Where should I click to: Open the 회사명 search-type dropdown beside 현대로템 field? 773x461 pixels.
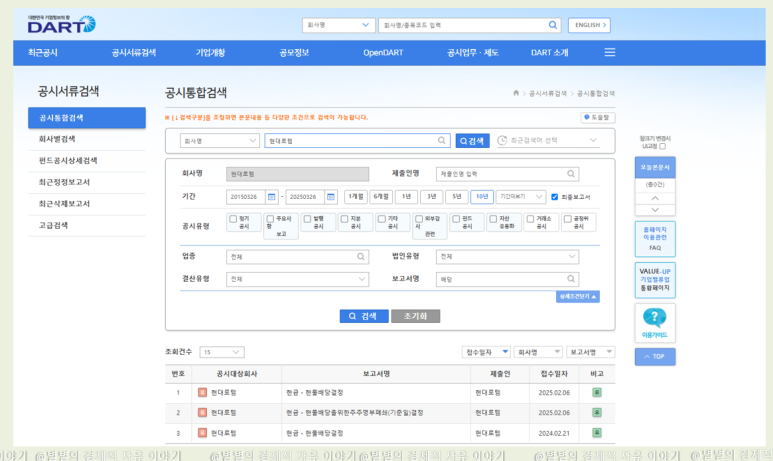point(219,141)
